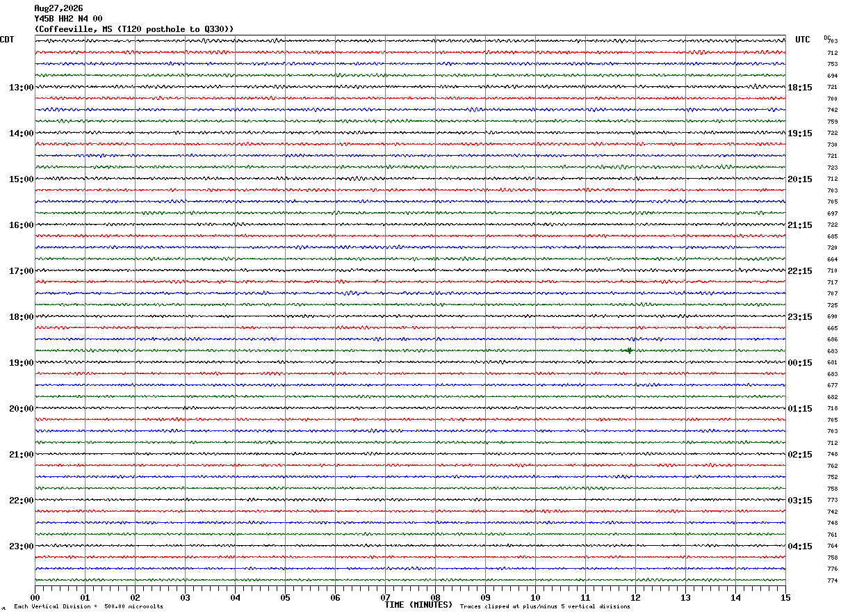The image size is (841, 616).
Task: Select the Aug27,2026 date label
Action: tap(58, 8)
